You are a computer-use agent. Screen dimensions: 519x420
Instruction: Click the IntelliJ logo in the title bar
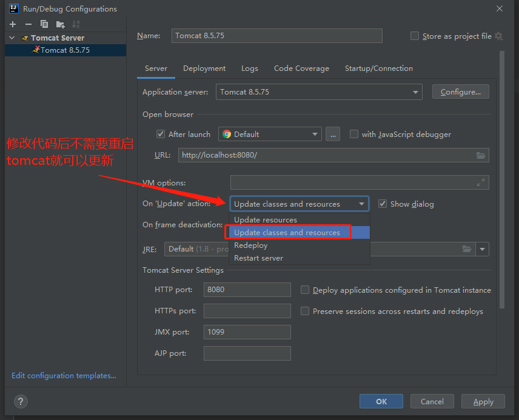tap(14, 8)
